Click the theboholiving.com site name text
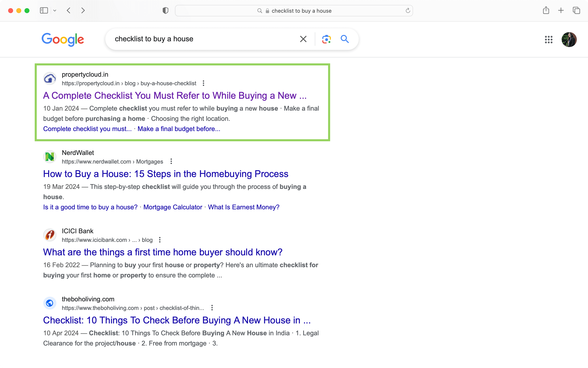The width and height of the screenshot is (588, 368). click(x=88, y=299)
